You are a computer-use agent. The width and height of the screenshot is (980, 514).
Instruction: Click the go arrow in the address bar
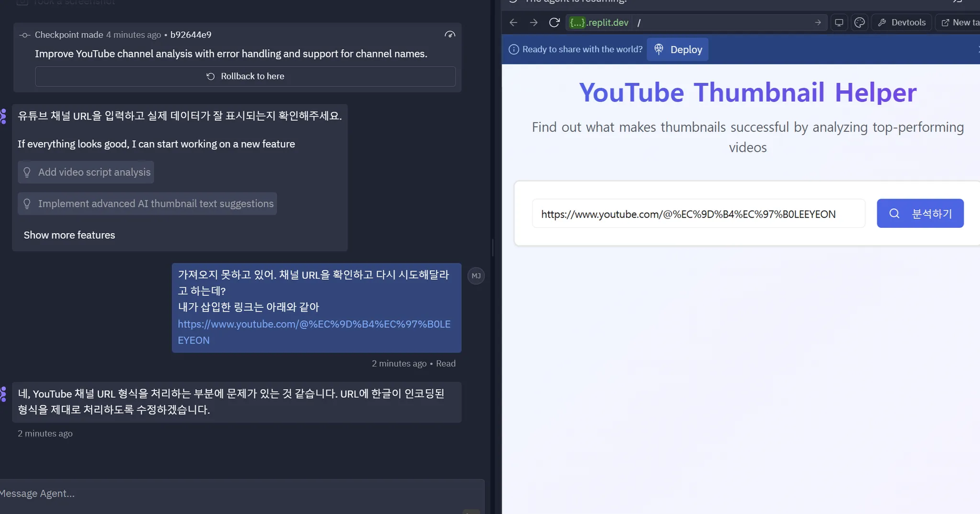coord(818,23)
